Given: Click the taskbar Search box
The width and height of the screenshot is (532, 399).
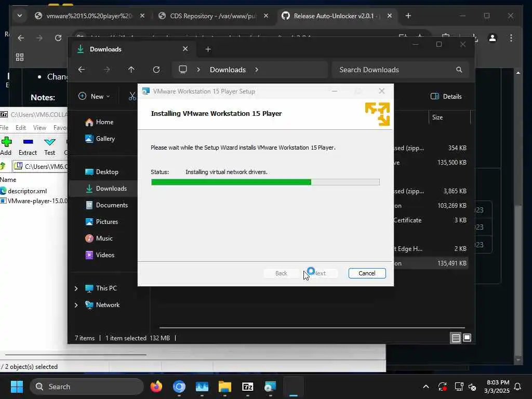Looking at the screenshot, I should (87, 387).
